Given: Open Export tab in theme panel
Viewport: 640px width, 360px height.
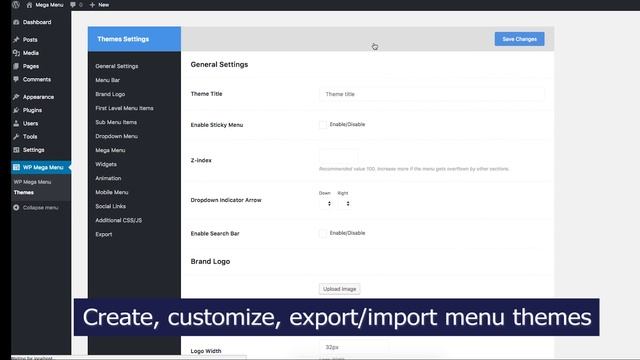Looking at the screenshot, I should click(104, 234).
